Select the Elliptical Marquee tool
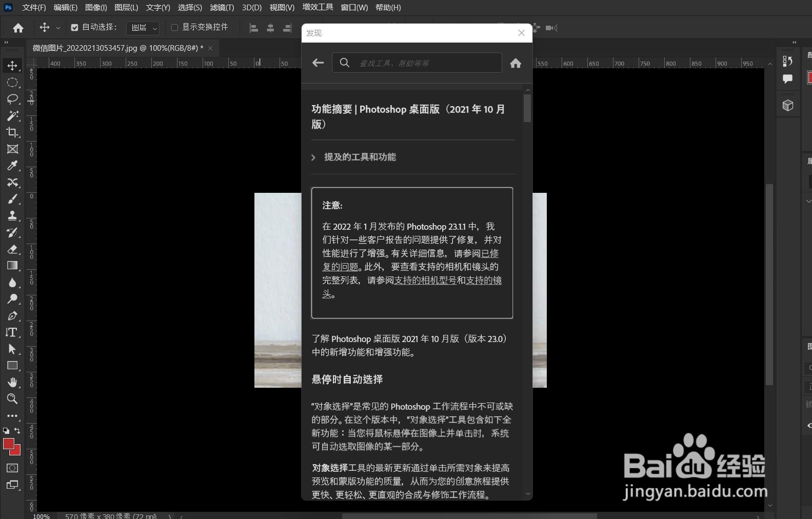The width and height of the screenshot is (812, 519). click(x=12, y=83)
